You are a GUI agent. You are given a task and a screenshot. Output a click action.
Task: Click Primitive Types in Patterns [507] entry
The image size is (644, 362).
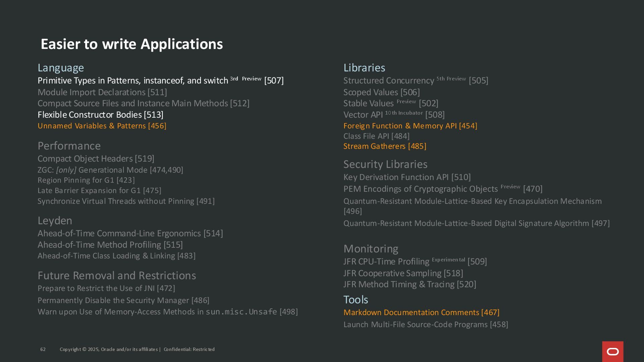(x=160, y=81)
